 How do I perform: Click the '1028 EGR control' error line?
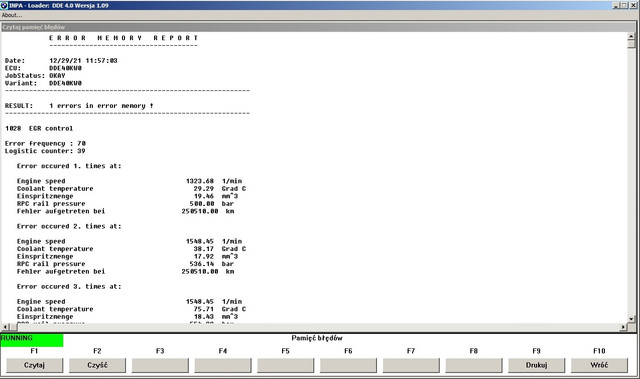click(39, 128)
